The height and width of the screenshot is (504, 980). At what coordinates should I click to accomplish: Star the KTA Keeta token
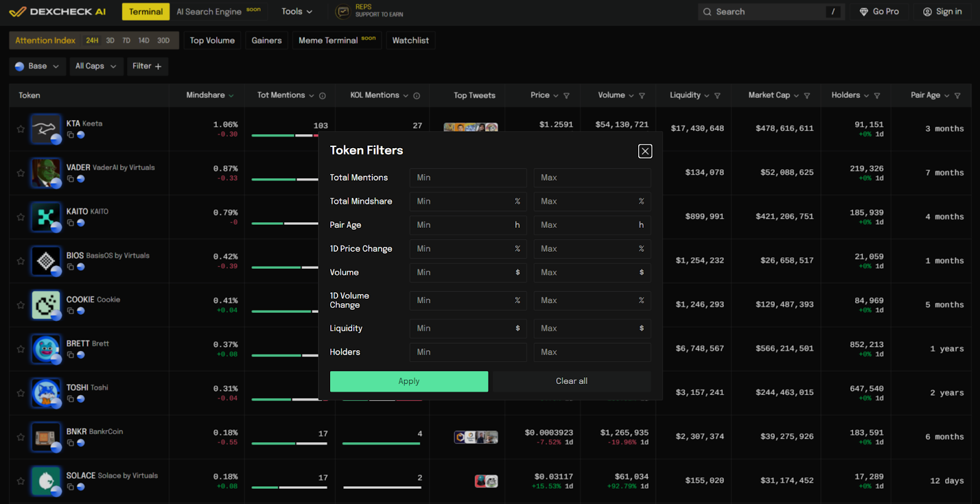(x=21, y=129)
